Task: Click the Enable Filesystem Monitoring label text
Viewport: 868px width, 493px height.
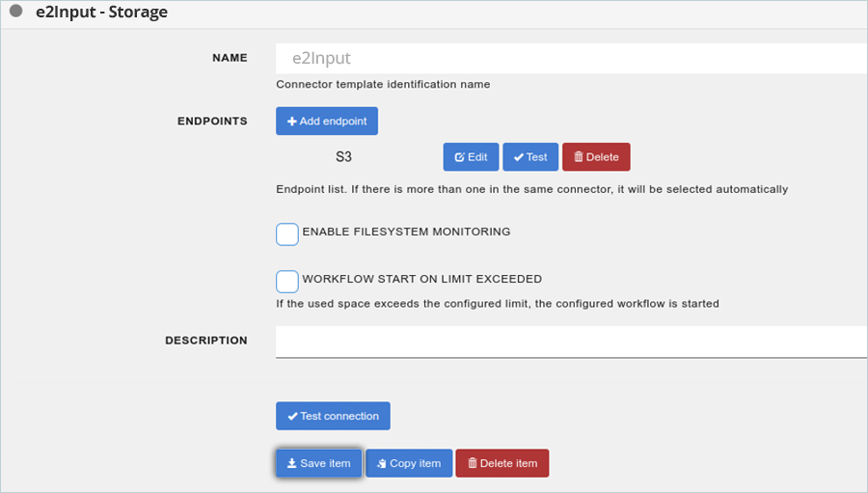Action: (406, 232)
